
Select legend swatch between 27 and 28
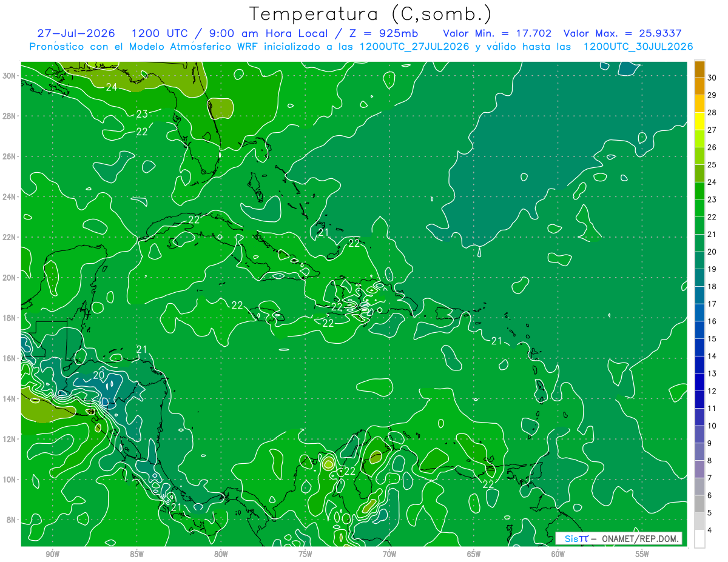point(699,121)
